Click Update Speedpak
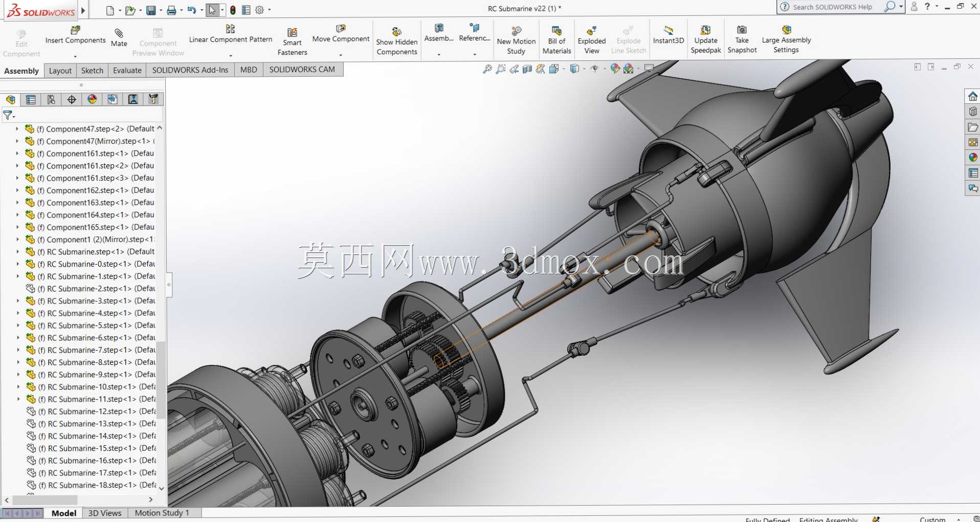980x522 pixels. pos(705,39)
